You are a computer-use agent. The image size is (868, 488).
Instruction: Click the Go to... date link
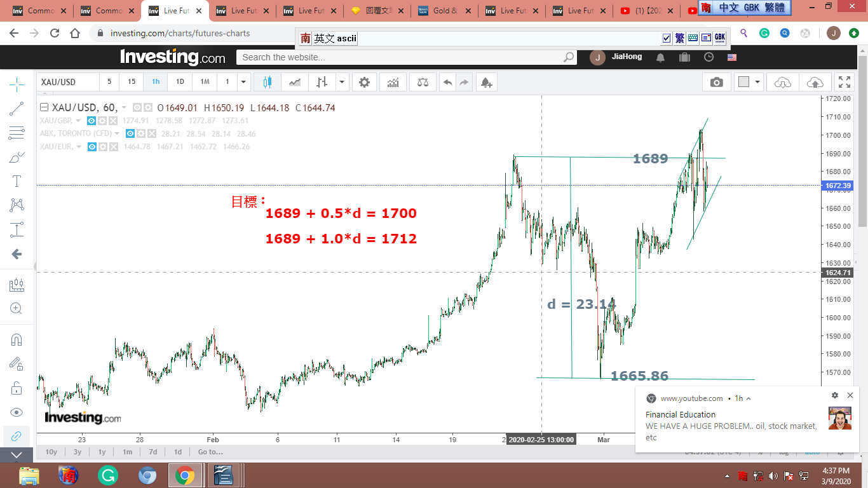210,452
